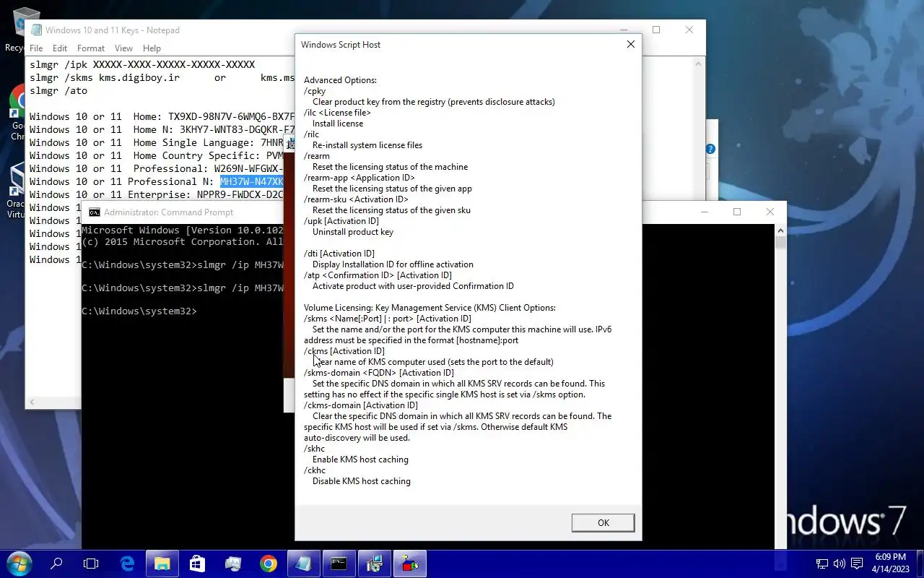Click 'Volume Licensing: Key Management Service' heading
This screenshot has height=578, width=924.
[430, 308]
